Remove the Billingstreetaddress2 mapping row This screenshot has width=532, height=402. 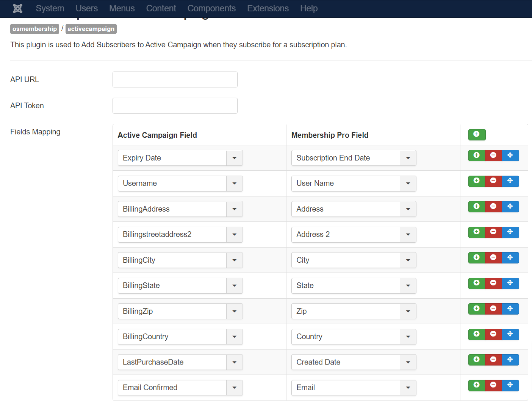tap(493, 232)
